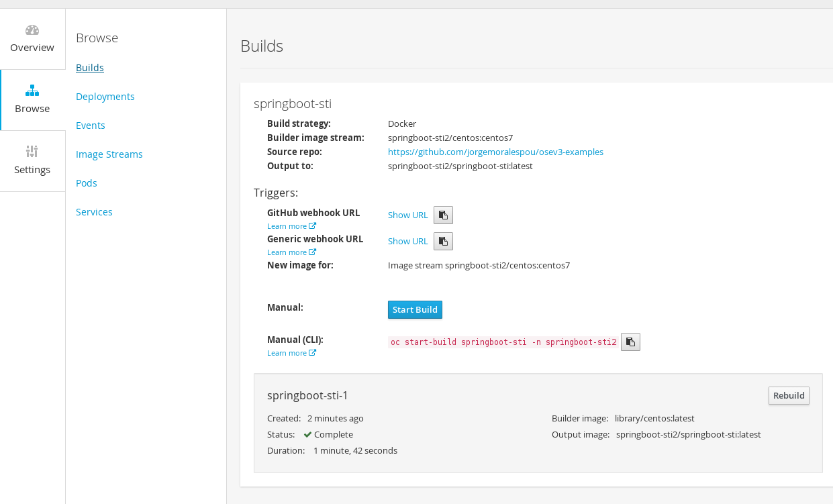Screen dimensions: 833x504
Task: Copy the GitHub webhook URL to clipboard
Action: 443,215
